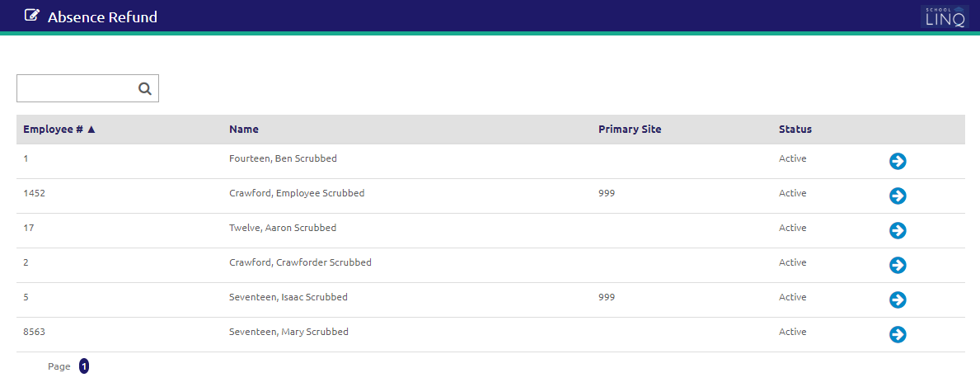980x387 pixels.
Task: Click the School LINQ logo
Action: pos(945,17)
